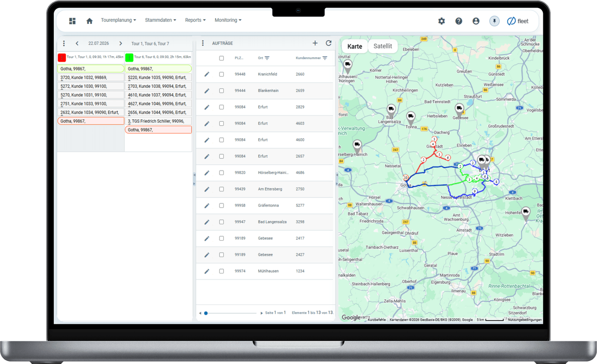
Task: Open the Tourenplanung dropdown menu
Action: click(118, 20)
